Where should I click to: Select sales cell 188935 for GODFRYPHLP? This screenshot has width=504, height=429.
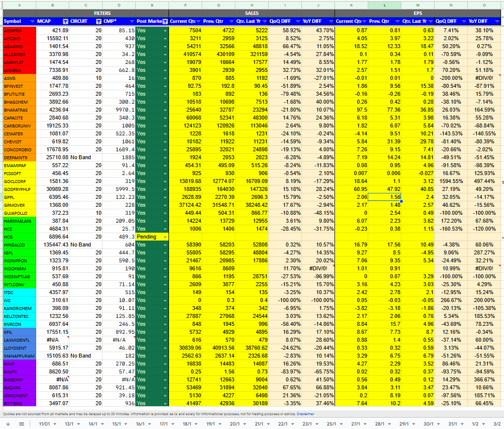pos(185,189)
